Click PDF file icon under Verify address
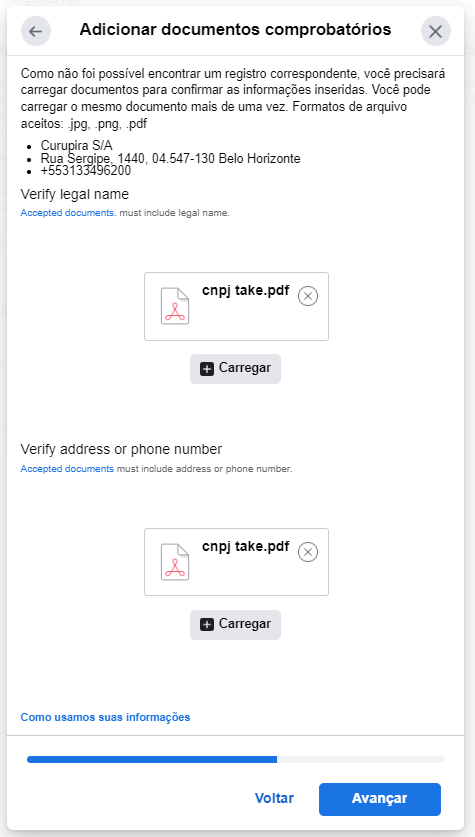This screenshot has height=837, width=475. tap(175, 562)
